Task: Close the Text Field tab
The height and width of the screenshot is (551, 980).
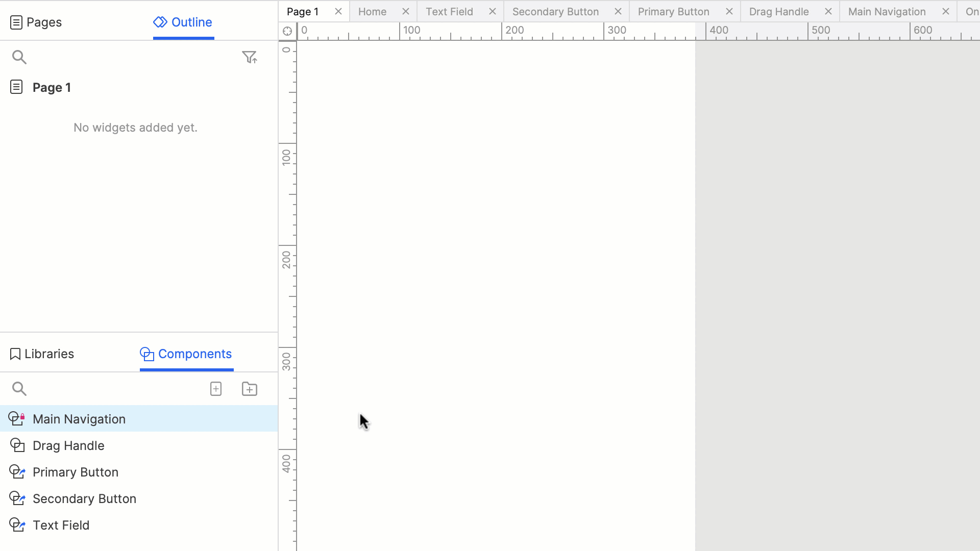Action: (493, 12)
